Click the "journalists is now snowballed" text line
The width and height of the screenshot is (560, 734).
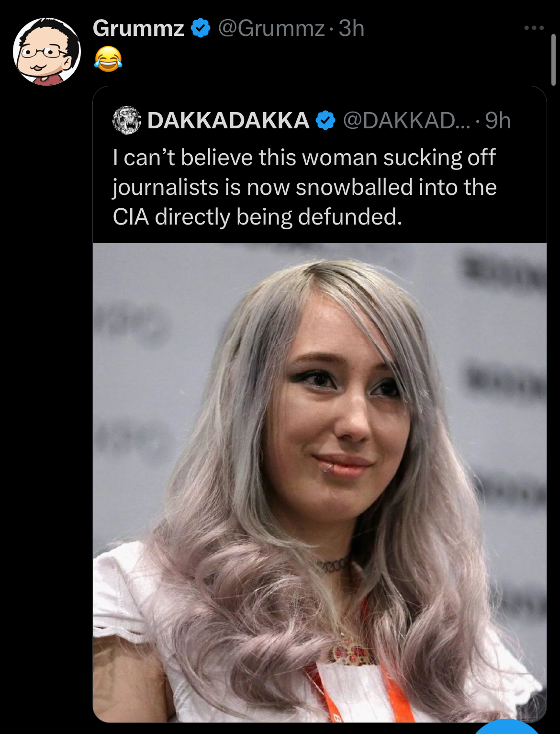click(x=304, y=187)
